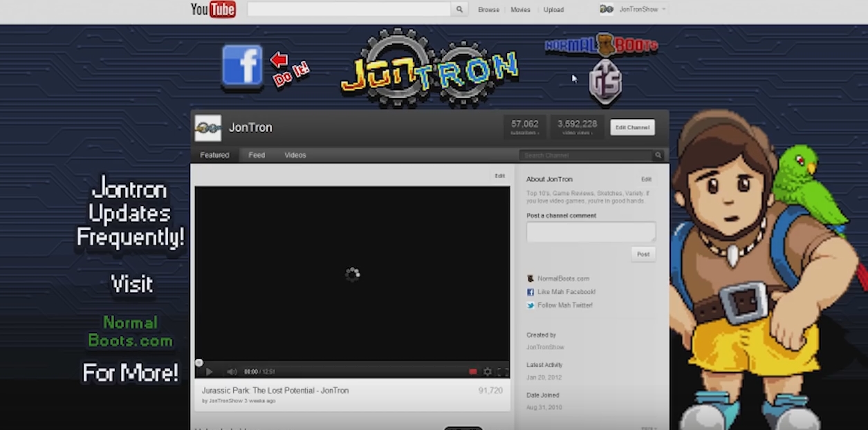Open the player settings gear

[x=488, y=371]
